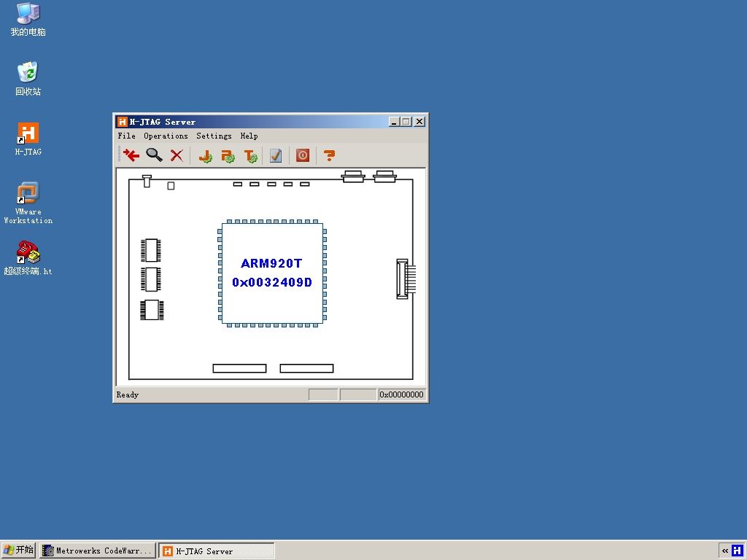Select the HyperTerminal .ht desktop shortcut

pos(28,258)
